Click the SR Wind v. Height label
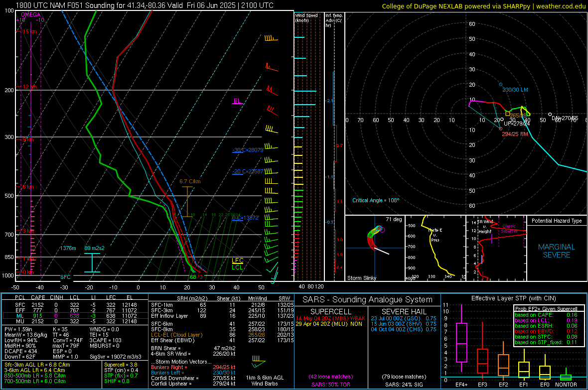The height and width of the screenshot is (390, 588). [x=485, y=227]
